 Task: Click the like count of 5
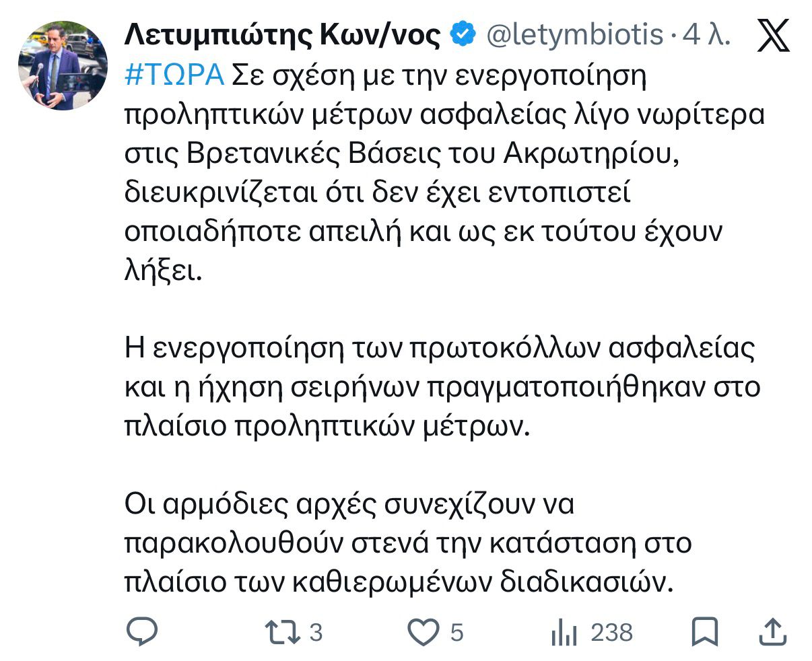456,633
